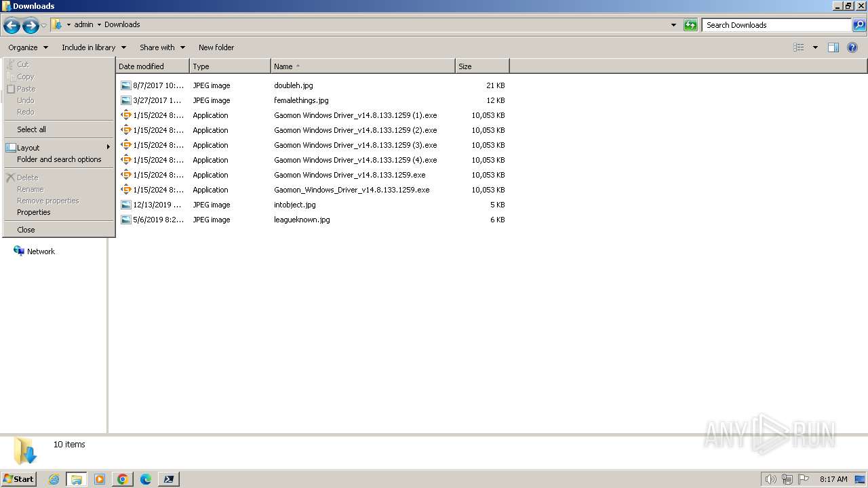Screen dimensions: 868x488
Task: Open Help with the question mark icon
Action: coord(852,47)
